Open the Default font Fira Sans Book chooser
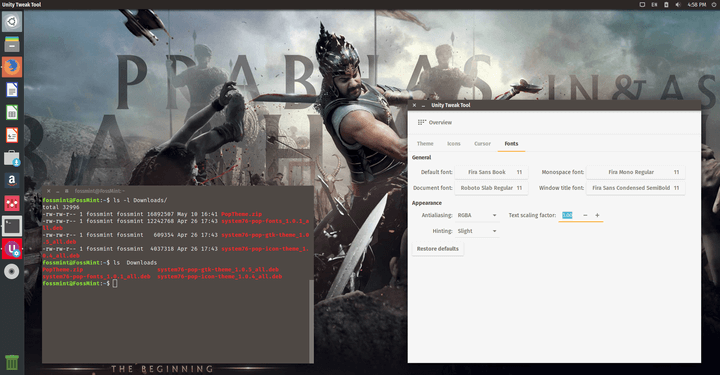The image size is (720, 375). tap(491, 172)
